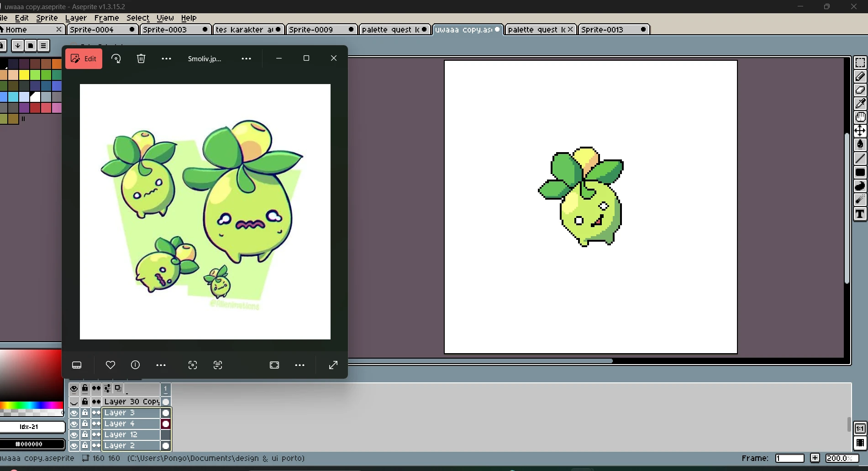Select the Text tool
The height and width of the screenshot is (471, 868).
pos(860,214)
